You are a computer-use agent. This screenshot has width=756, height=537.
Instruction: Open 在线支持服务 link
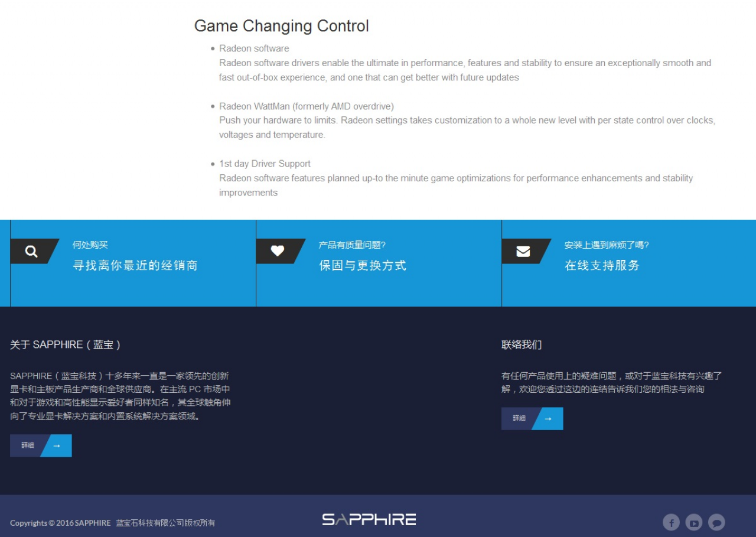click(x=602, y=266)
